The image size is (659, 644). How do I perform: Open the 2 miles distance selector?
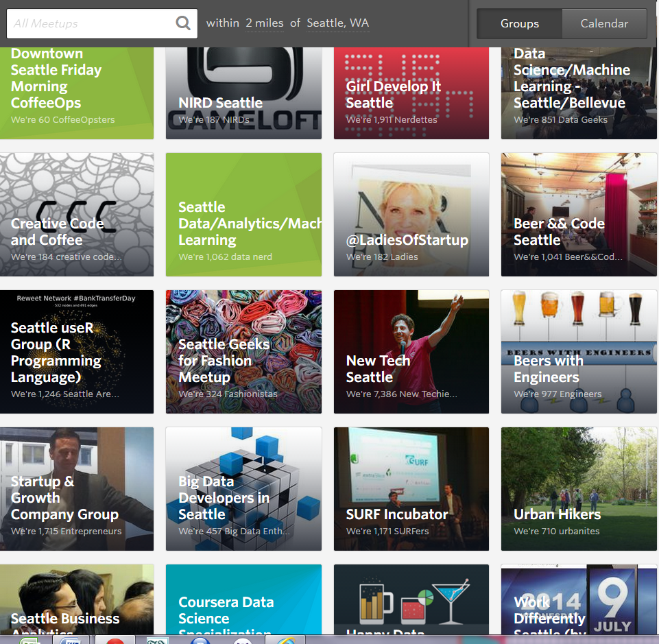(265, 23)
